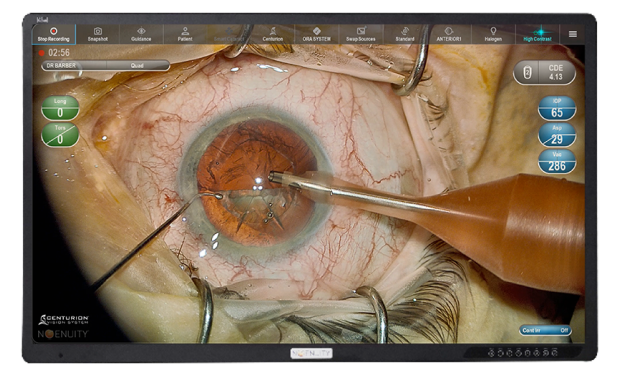The width and height of the screenshot is (620, 375).
Task: Open the CDE 4.13 indicator panel
Action: 544,73
